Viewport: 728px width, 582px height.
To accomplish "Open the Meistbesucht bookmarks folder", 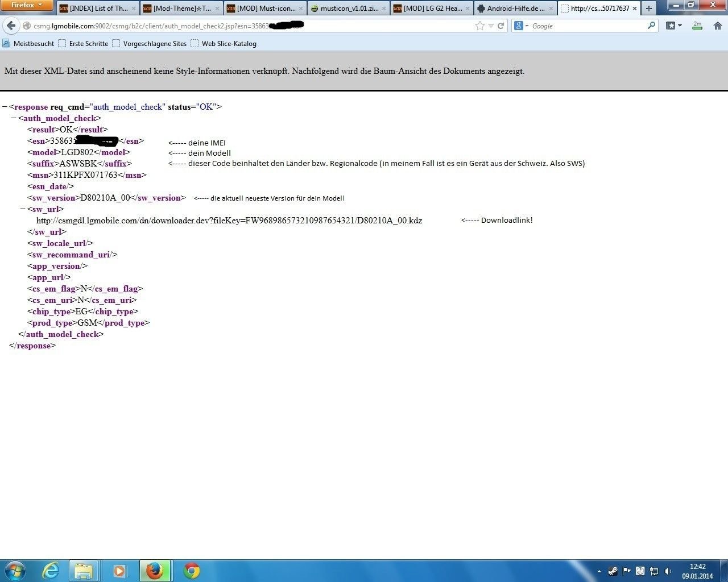I will [28, 44].
